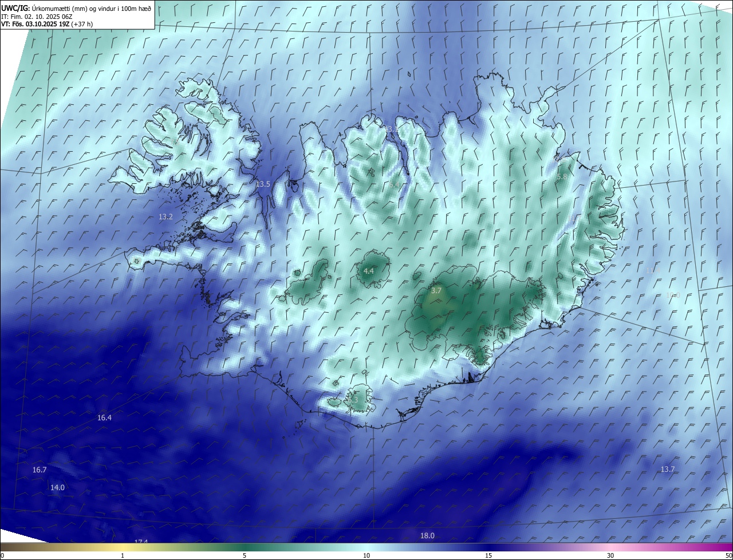Click the 5 tick on the color scale

click(x=245, y=555)
